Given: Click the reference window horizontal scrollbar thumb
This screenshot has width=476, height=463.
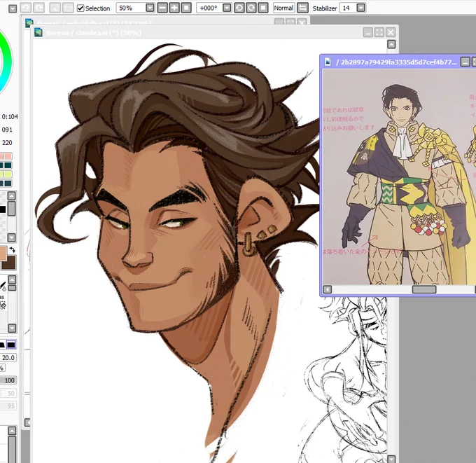Looking at the screenshot, I should click(x=424, y=289).
